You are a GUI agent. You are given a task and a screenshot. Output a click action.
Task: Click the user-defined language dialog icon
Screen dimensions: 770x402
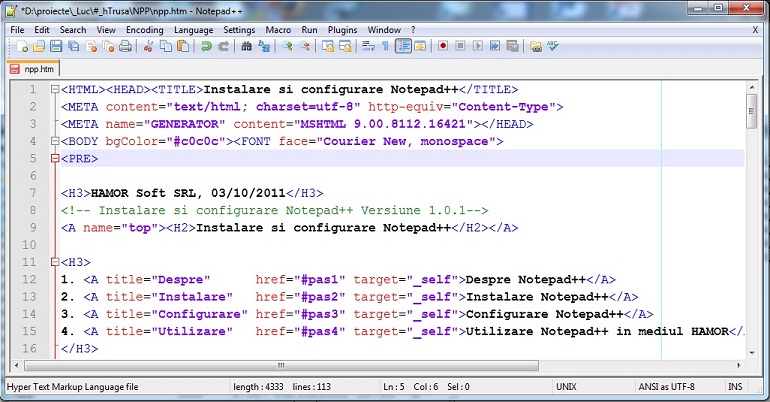click(x=420, y=46)
